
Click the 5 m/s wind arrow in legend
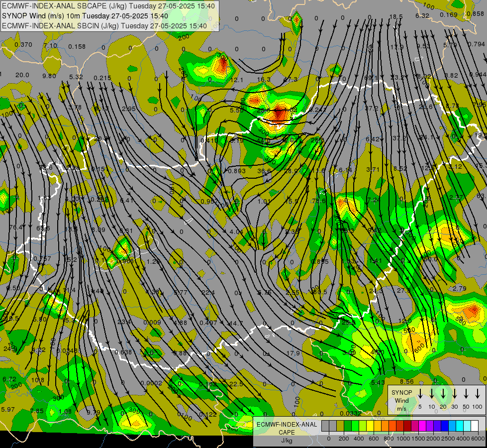click(420, 394)
